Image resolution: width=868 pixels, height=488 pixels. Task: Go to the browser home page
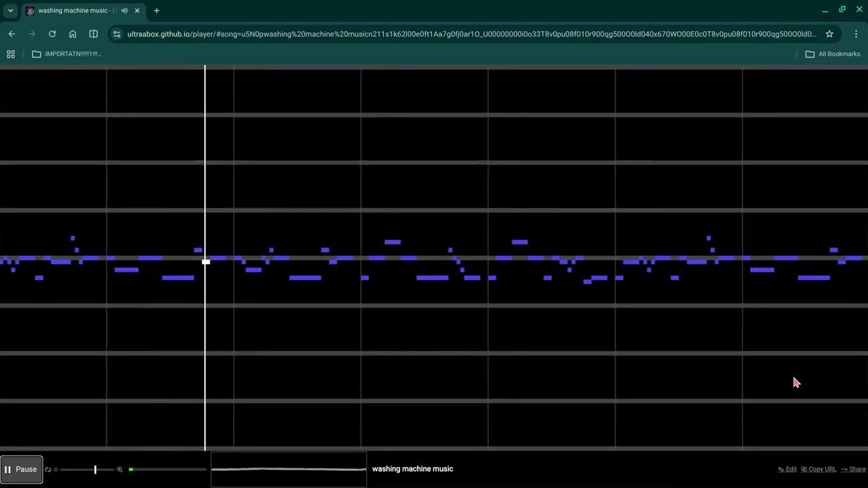point(73,34)
